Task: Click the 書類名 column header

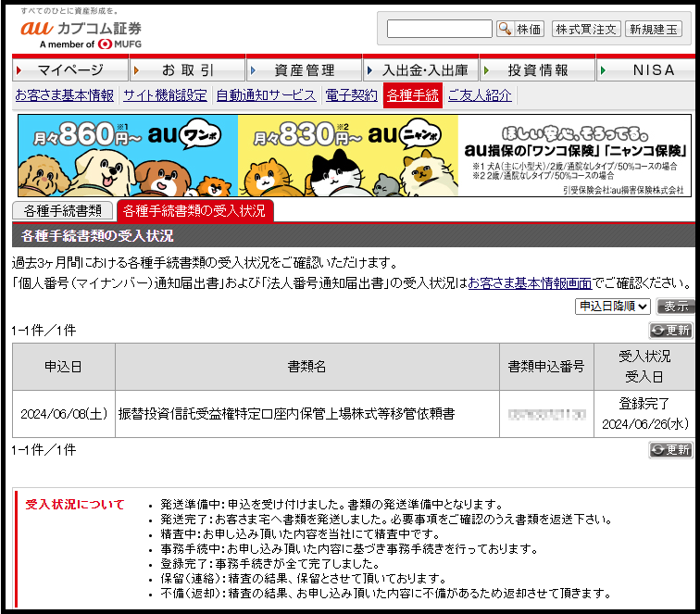Action: (x=307, y=367)
